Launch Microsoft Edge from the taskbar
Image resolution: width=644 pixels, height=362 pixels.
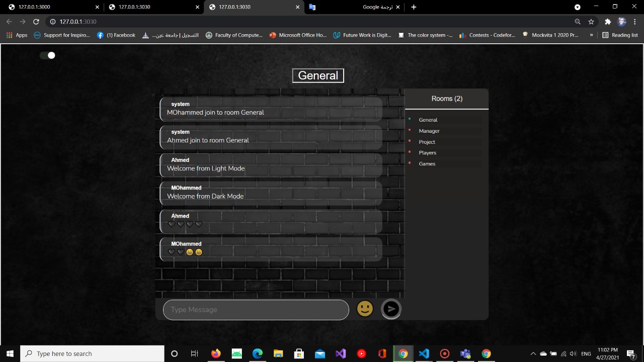tap(258, 353)
